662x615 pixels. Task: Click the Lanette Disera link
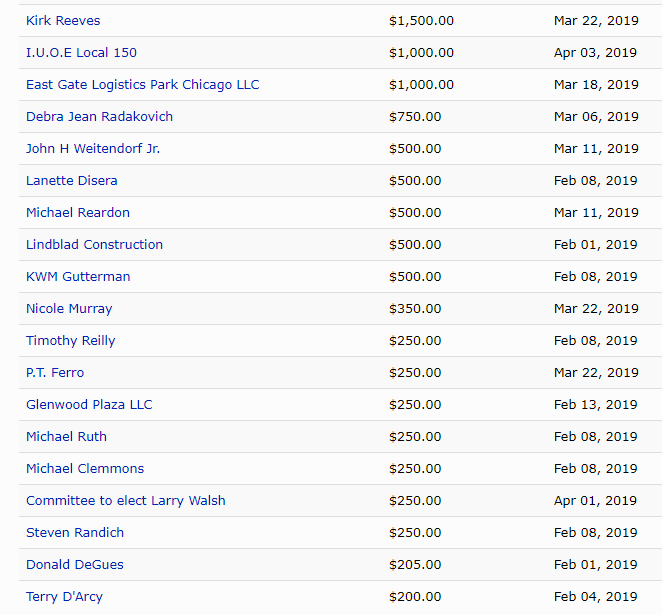71,181
